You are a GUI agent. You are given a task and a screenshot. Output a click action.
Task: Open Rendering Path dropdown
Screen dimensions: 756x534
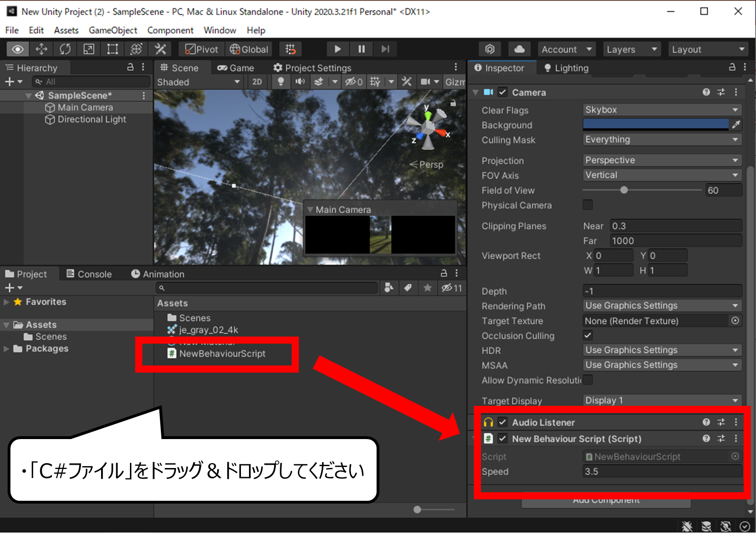pyautogui.click(x=662, y=306)
